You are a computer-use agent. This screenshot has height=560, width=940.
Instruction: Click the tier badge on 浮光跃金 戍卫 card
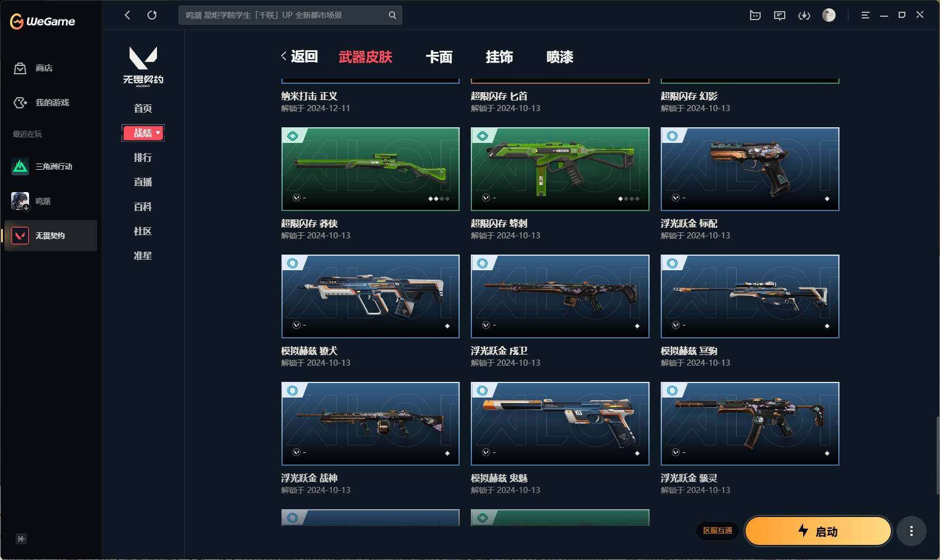[483, 263]
